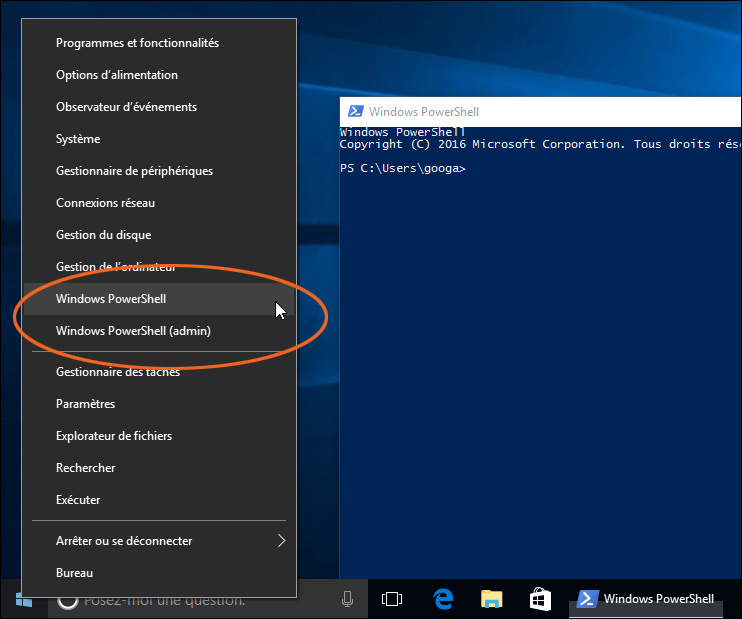The width and height of the screenshot is (742, 619).
Task: Open Gestionnaire de périphériques
Action: click(159, 171)
